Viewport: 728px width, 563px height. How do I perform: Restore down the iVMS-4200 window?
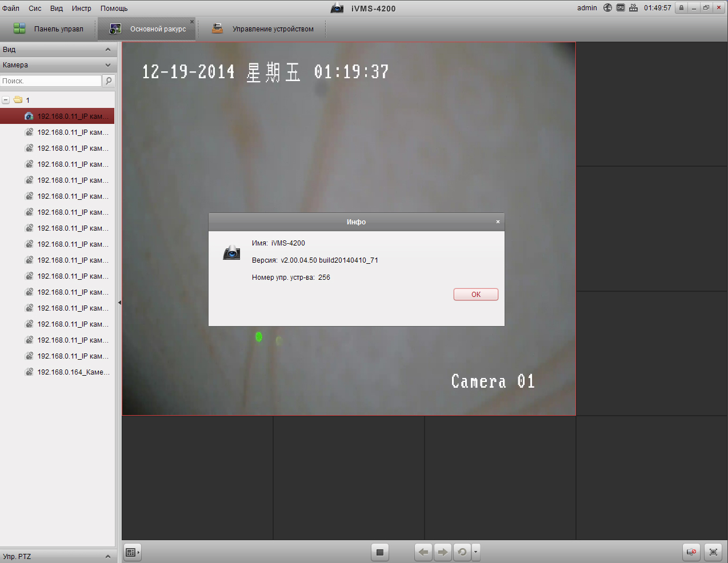tap(706, 8)
